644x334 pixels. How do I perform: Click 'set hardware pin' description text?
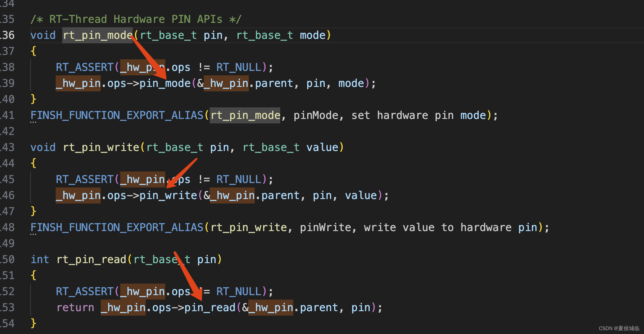point(402,115)
